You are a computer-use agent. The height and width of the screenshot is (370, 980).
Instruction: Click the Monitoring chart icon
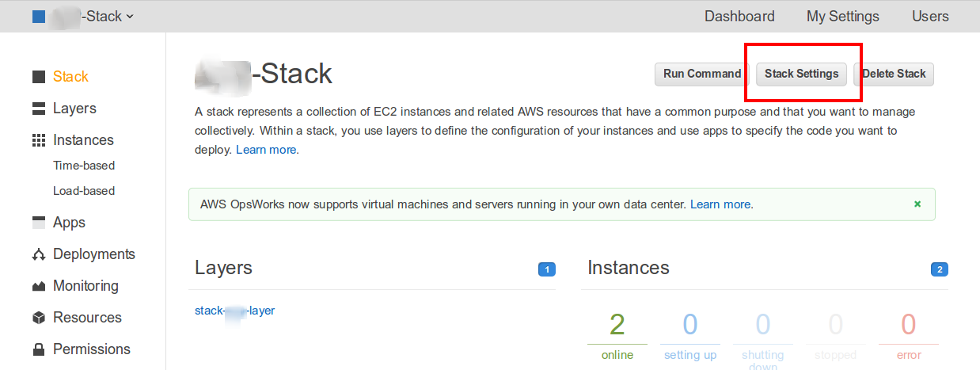tap(38, 286)
